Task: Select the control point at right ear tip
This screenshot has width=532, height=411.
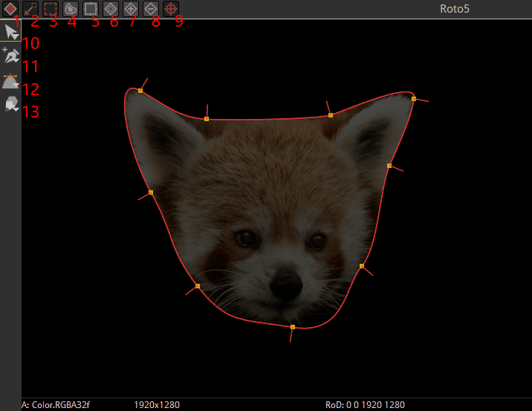Action: point(414,99)
